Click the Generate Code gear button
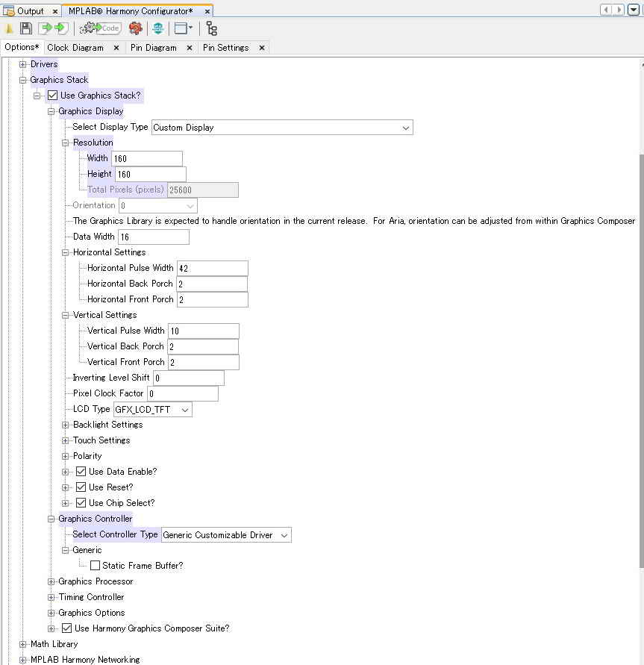Screen dimensions: 644x665 101,28
